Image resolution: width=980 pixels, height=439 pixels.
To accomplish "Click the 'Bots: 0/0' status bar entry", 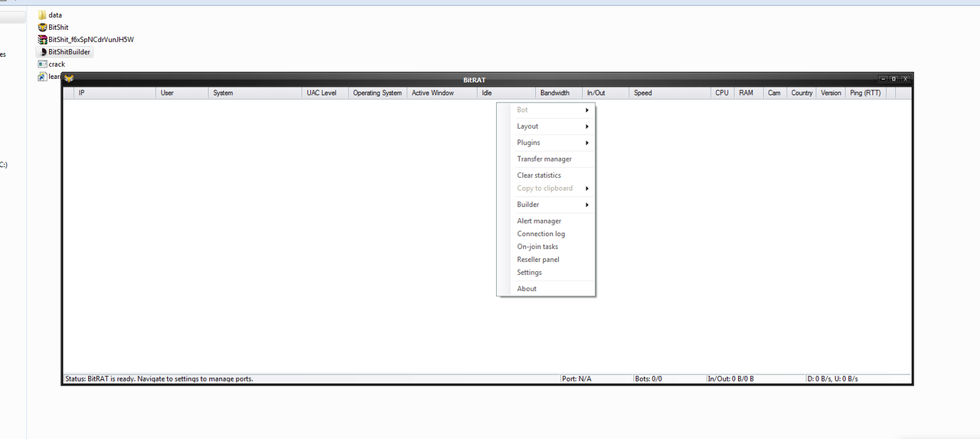I will 648,379.
